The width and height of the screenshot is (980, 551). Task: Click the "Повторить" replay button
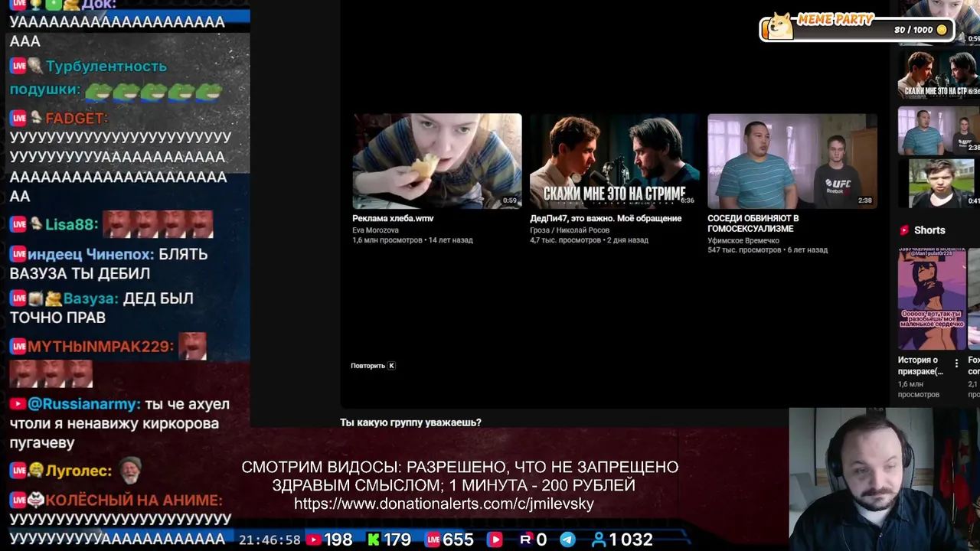pos(373,366)
